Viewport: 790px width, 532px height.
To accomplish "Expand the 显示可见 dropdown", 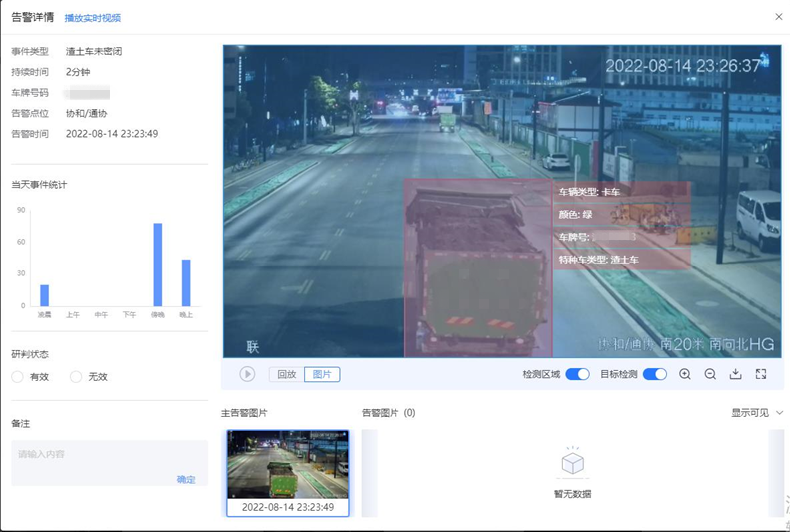I will [x=757, y=412].
